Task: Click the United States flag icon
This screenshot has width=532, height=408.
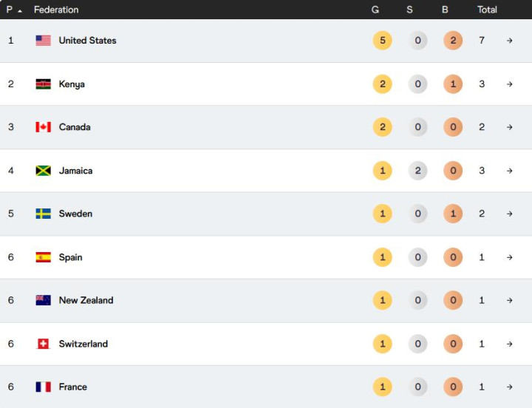Action: [43, 41]
